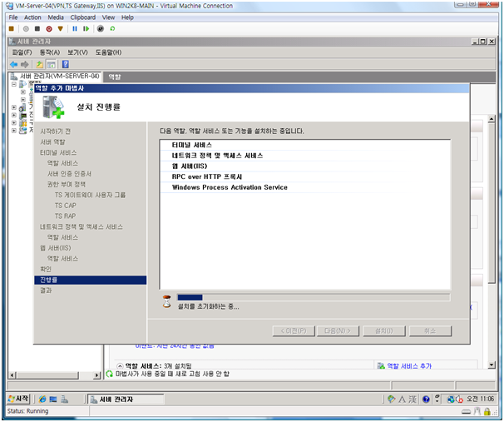Click the language bar A input icon
The height and width of the screenshot is (422, 504).
pyautogui.click(x=402, y=400)
